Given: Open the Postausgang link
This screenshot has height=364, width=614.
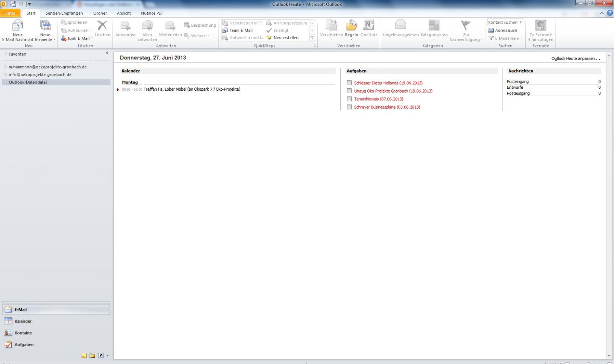Looking at the screenshot, I should click(518, 93).
